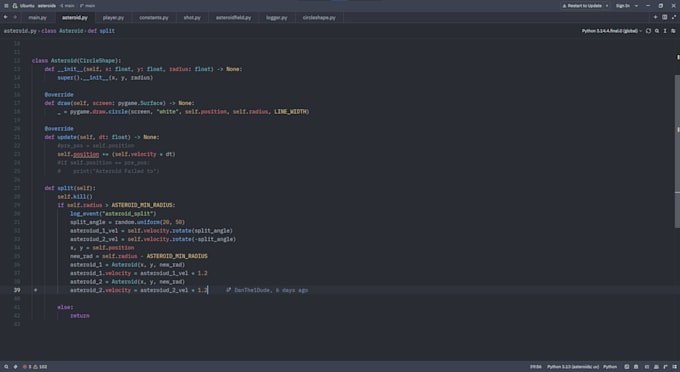The height and width of the screenshot is (372, 680).
Task: Click the 'class Asteroid(CircleShape):' line
Action: [76, 61]
